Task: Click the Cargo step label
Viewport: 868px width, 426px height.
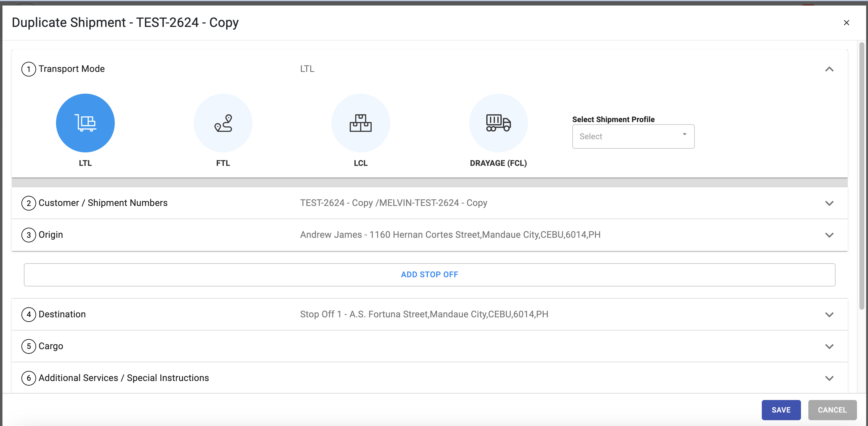Action: pyautogui.click(x=51, y=346)
